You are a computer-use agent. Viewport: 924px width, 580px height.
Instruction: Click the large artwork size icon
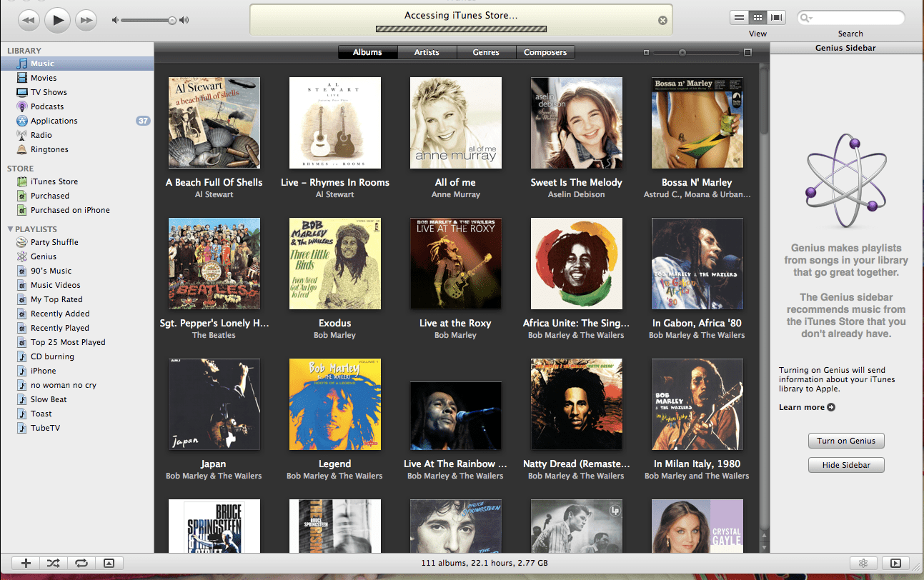747,52
